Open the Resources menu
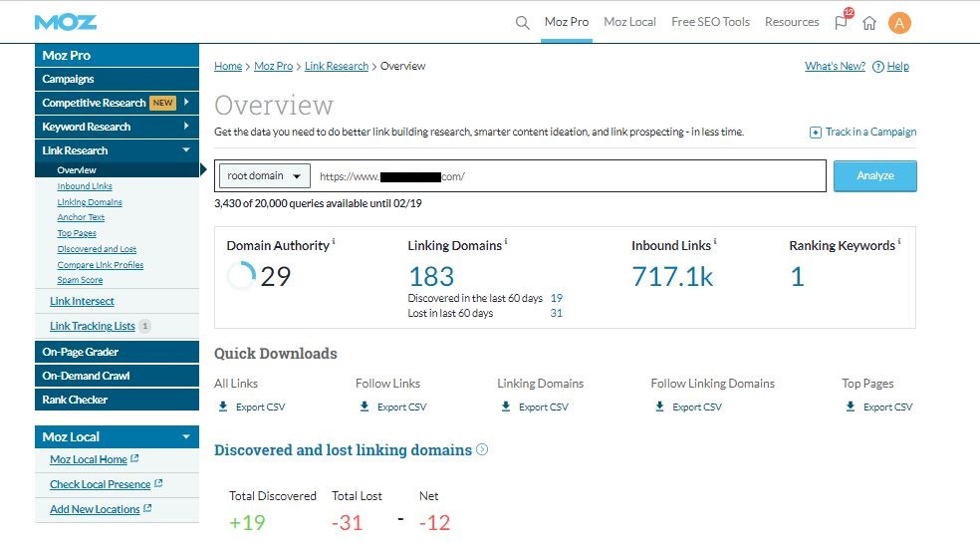 click(792, 22)
